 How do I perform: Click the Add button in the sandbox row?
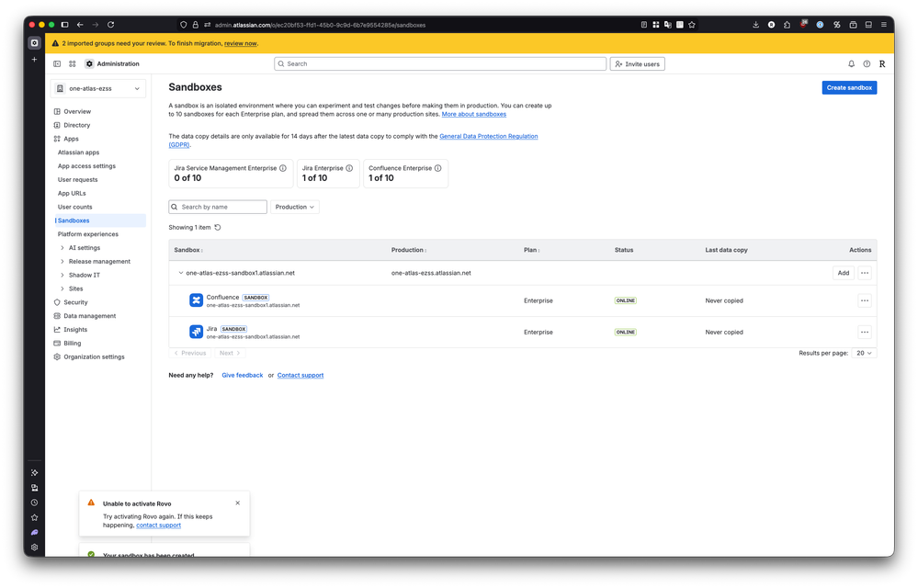pyautogui.click(x=843, y=273)
